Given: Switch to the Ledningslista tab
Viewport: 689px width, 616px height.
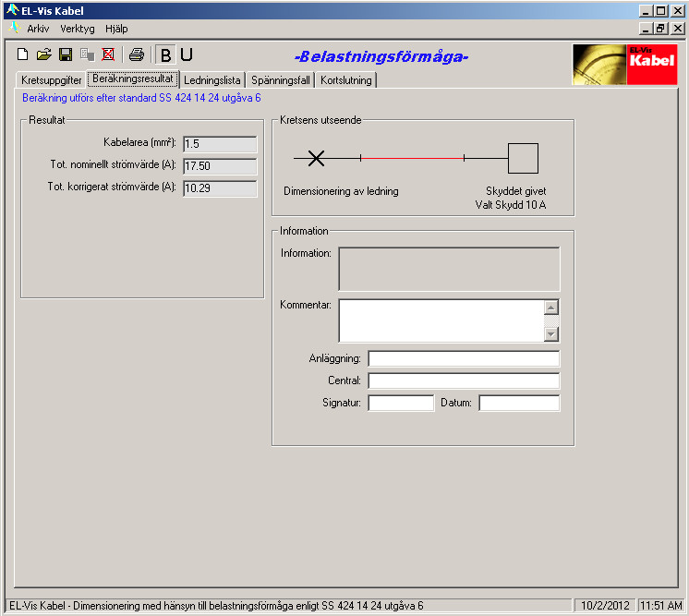Looking at the screenshot, I should click(x=212, y=80).
